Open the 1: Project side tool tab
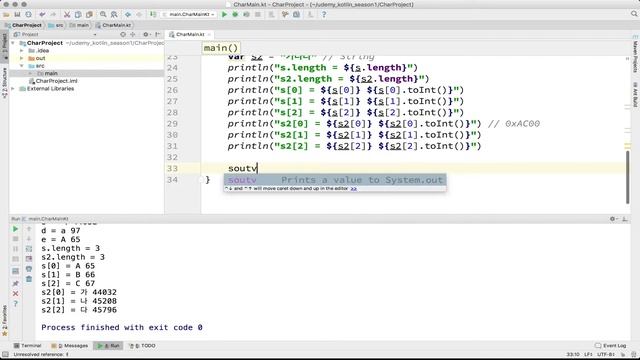 coord(4,46)
